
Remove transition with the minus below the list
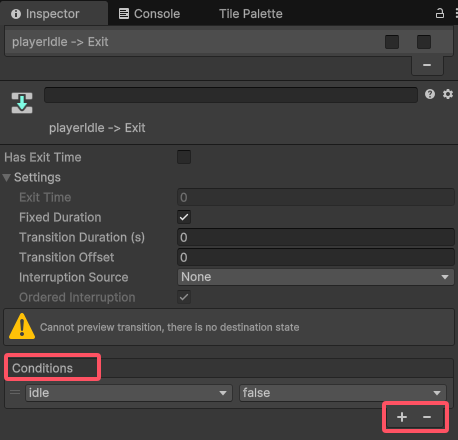[427, 65]
